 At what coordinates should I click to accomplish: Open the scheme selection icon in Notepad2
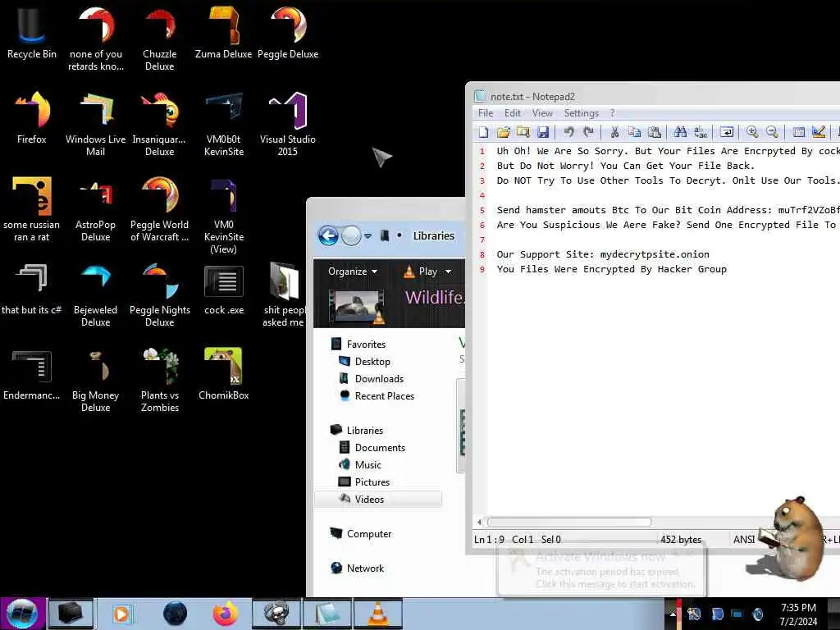click(798, 132)
